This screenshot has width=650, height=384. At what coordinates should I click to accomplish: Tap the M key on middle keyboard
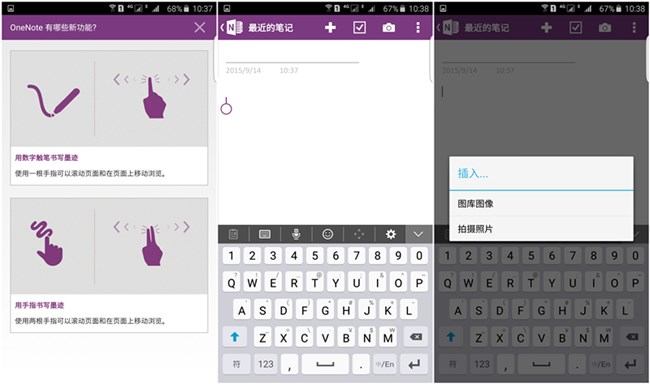pos(388,337)
